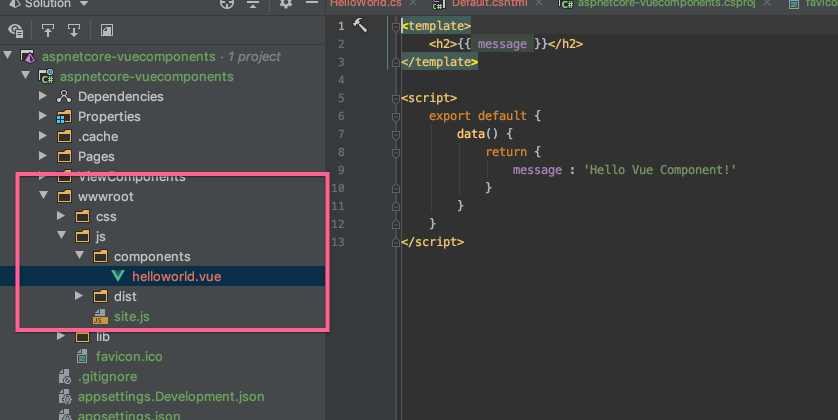Click the appsettings.Development.json file icon
This screenshot has width=838, height=420.
click(64, 396)
